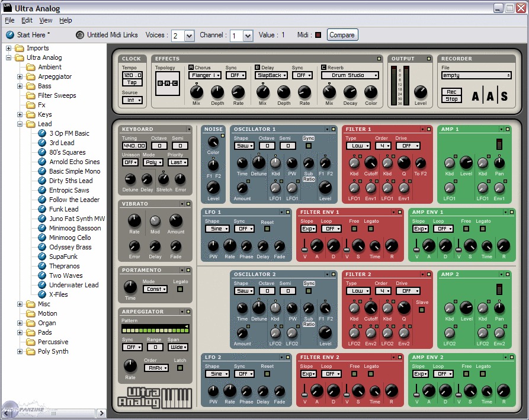
Task: Click the Ultra Analog keyboard logo
Action: coord(155,397)
